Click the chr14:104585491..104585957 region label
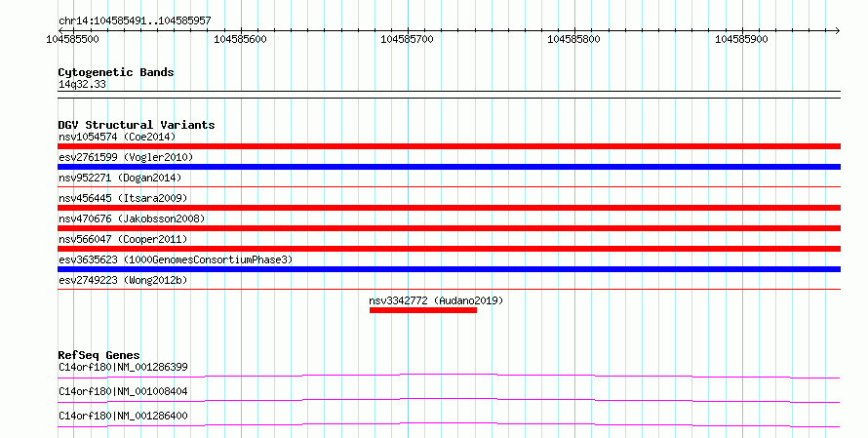Image resolution: width=868 pixels, height=438 pixels. pyautogui.click(x=135, y=21)
